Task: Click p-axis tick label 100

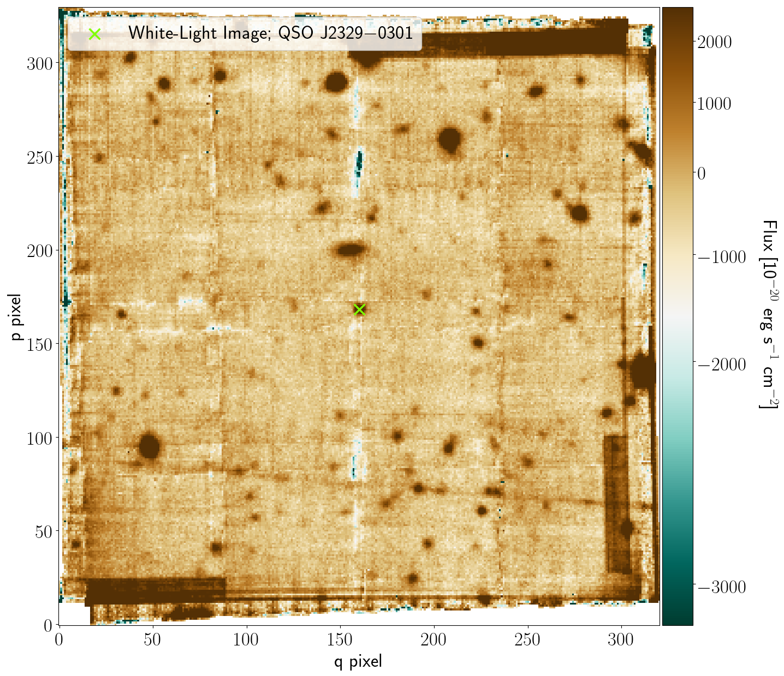Action: tap(39, 438)
